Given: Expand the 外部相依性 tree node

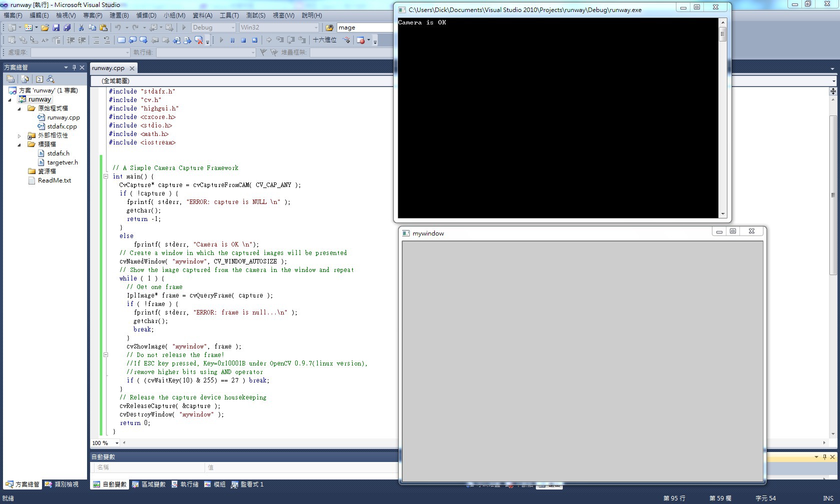Looking at the screenshot, I should point(20,136).
